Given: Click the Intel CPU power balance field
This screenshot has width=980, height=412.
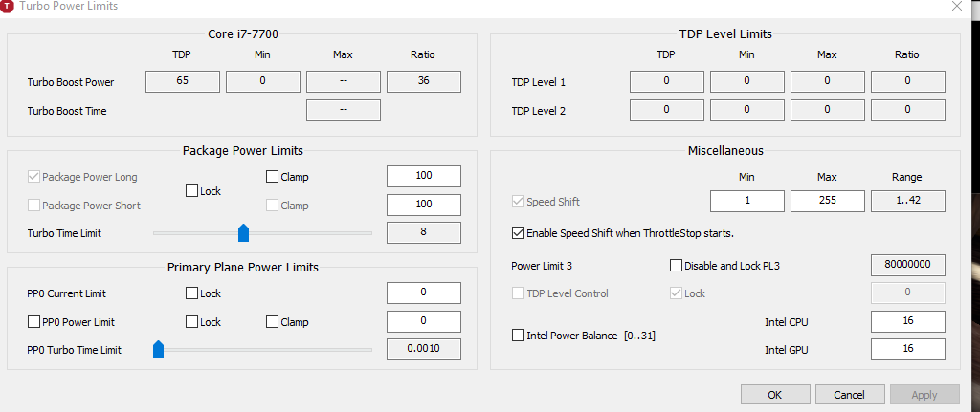Looking at the screenshot, I should click(907, 321).
